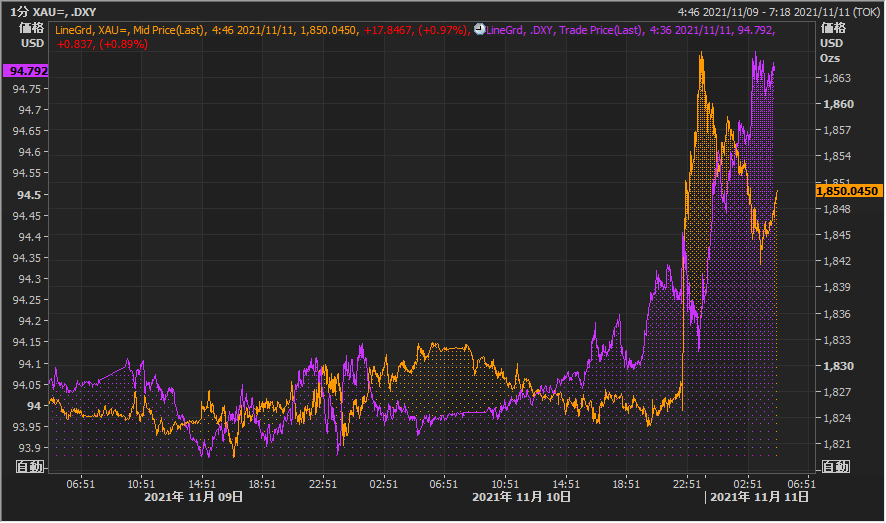Click the 94.25 left axis label
The image size is (886, 523).
tap(27, 300)
